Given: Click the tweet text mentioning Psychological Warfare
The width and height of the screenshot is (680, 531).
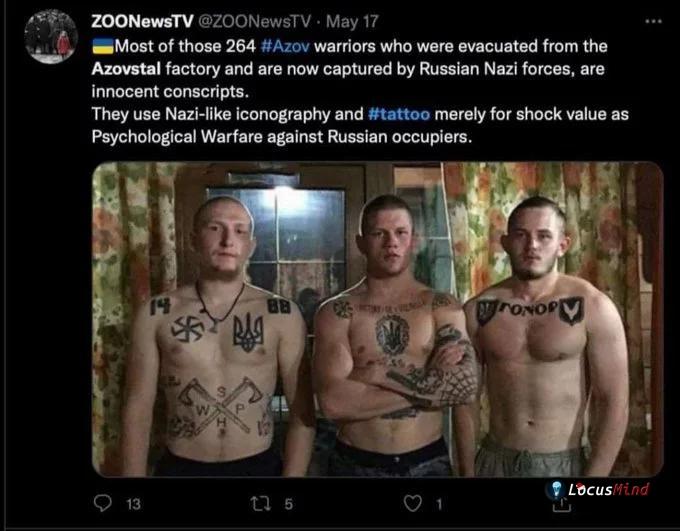Looking at the screenshot, I should (x=281, y=137).
